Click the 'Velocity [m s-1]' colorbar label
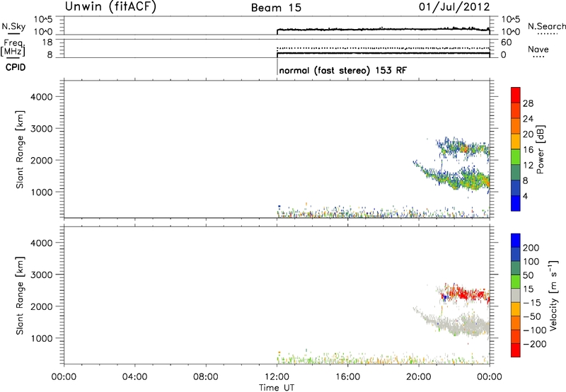This screenshot has height=392, width=566. click(553, 295)
